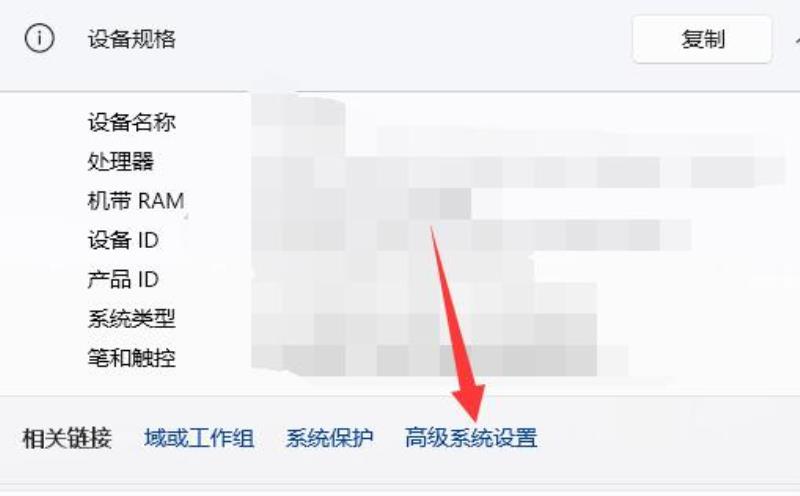Click the blurred 笔和触控 value

(x=439, y=360)
